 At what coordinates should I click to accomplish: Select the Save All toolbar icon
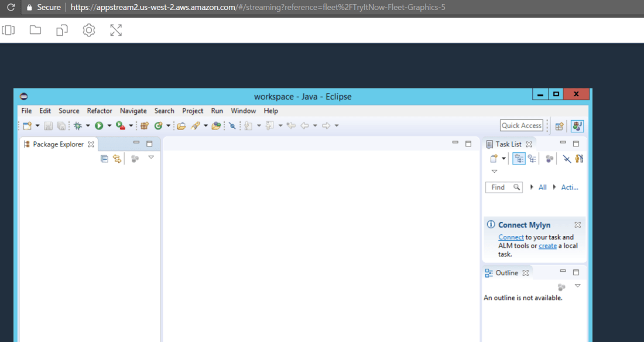[60, 125]
